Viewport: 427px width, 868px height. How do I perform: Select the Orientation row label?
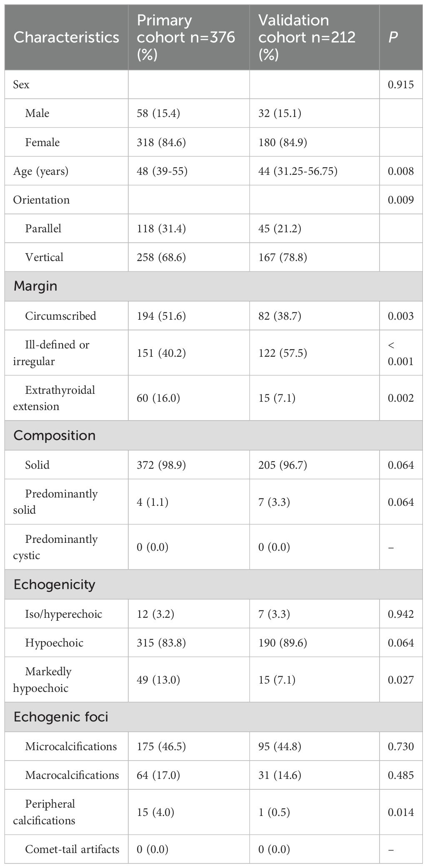tap(41, 200)
